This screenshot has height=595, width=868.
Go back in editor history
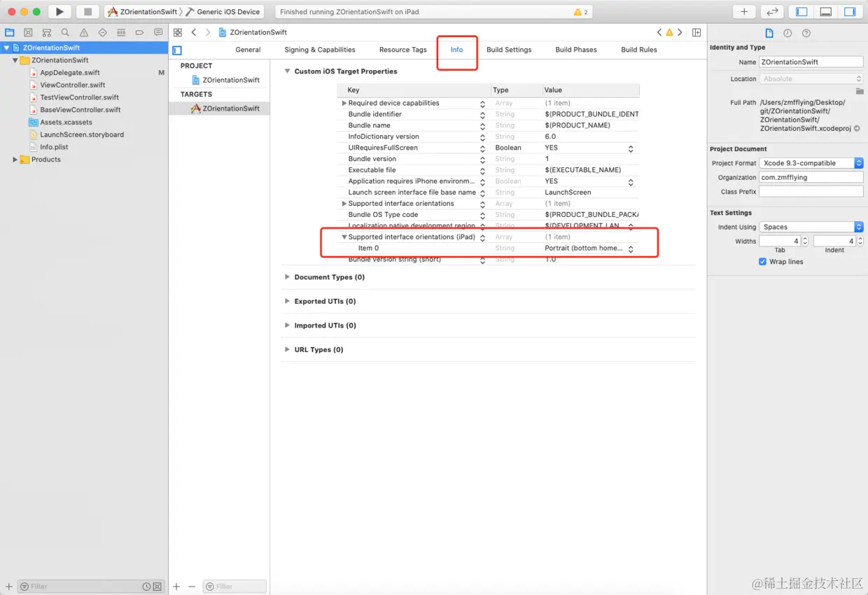click(194, 32)
